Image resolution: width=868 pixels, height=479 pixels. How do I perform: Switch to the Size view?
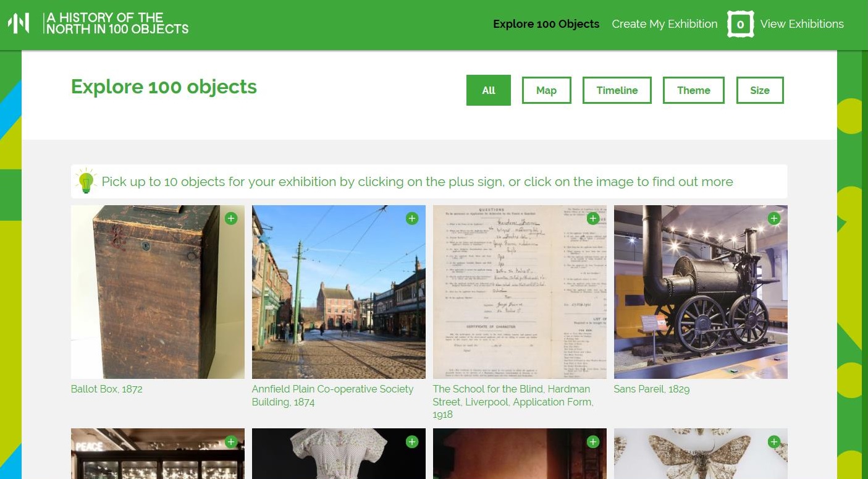(x=760, y=90)
